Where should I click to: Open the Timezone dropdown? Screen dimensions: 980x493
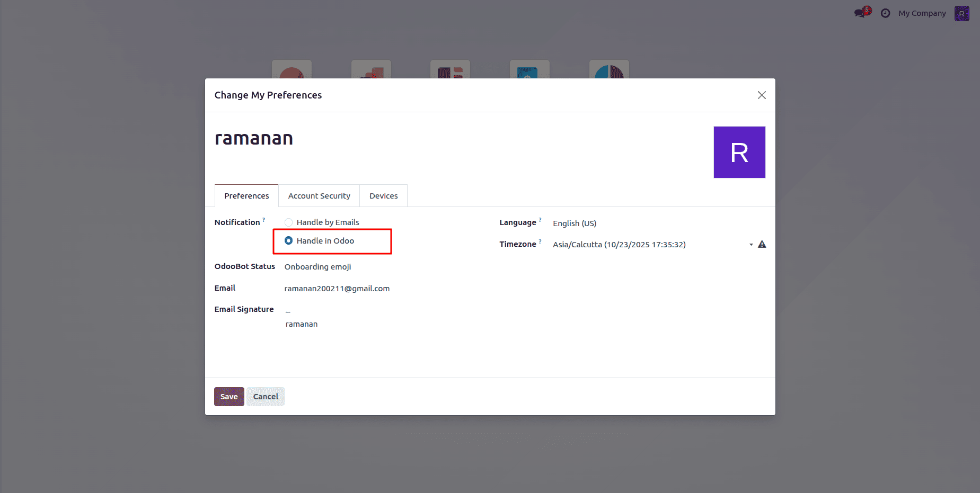coord(751,244)
